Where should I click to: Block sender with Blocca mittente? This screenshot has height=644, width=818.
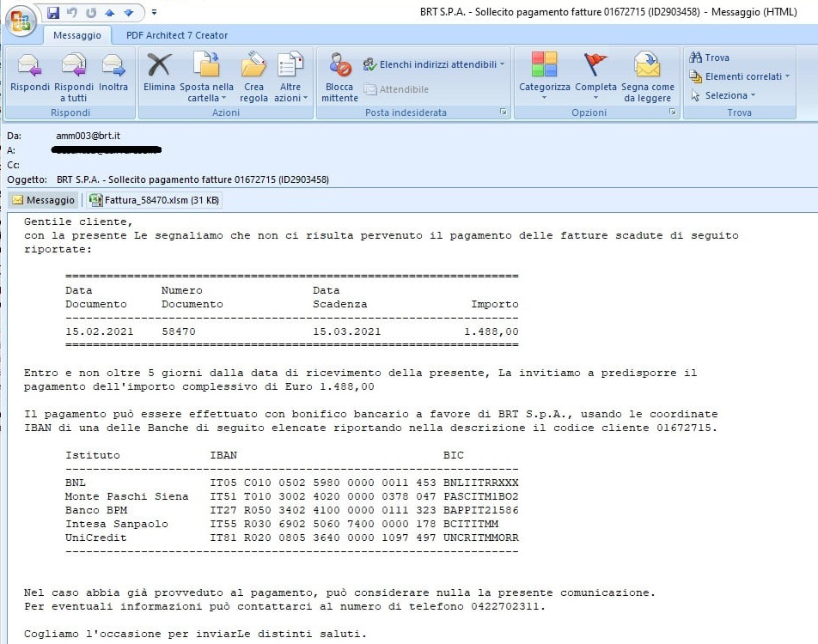point(339,77)
